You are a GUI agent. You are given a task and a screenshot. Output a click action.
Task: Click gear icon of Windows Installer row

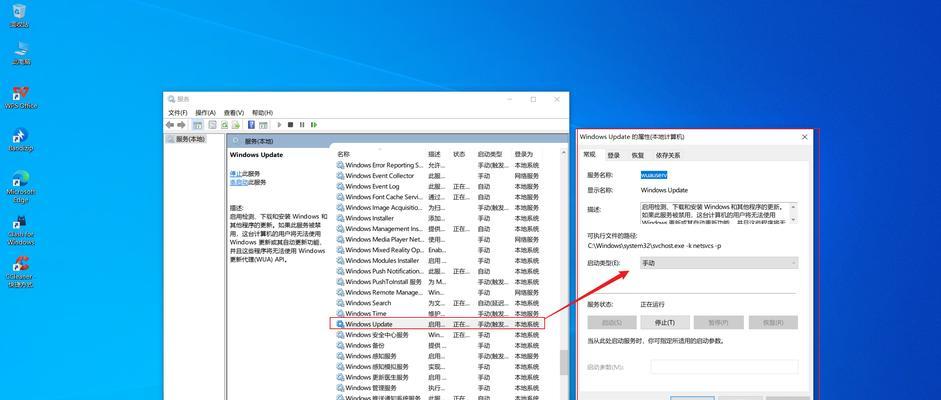click(340, 218)
